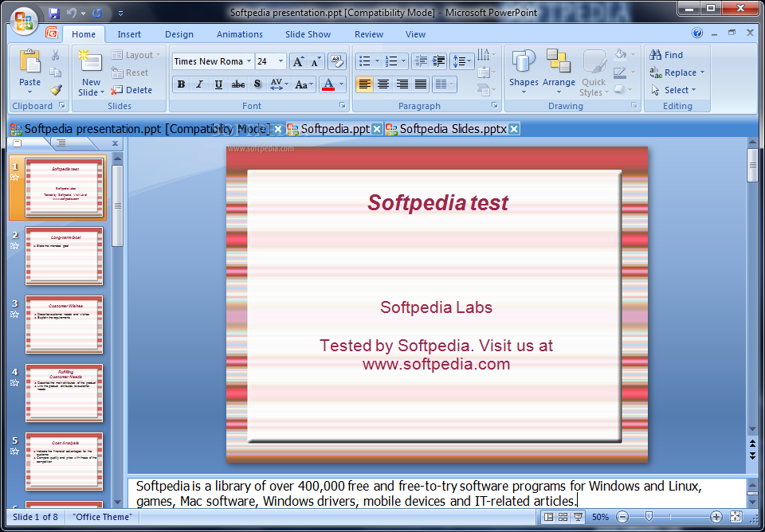Align text left

click(364, 84)
